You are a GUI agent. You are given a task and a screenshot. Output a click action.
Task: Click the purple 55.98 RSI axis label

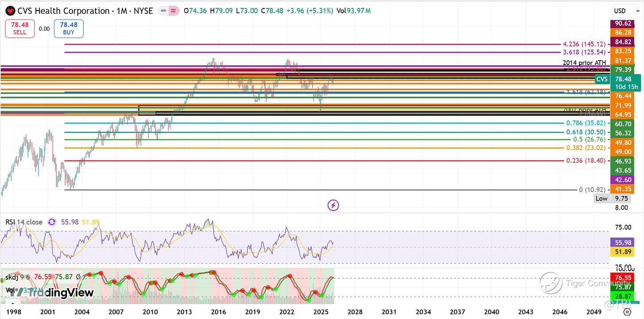click(621, 242)
